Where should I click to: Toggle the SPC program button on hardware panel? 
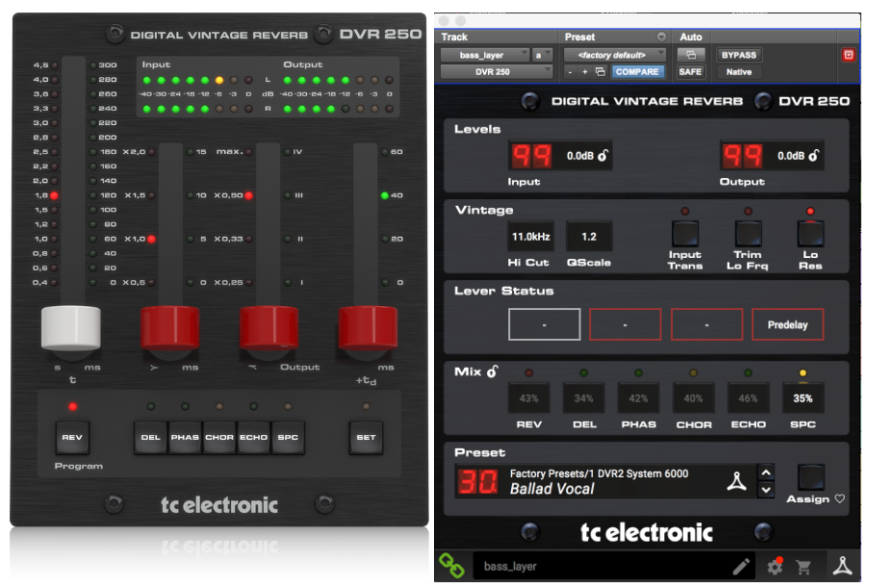(x=288, y=438)
